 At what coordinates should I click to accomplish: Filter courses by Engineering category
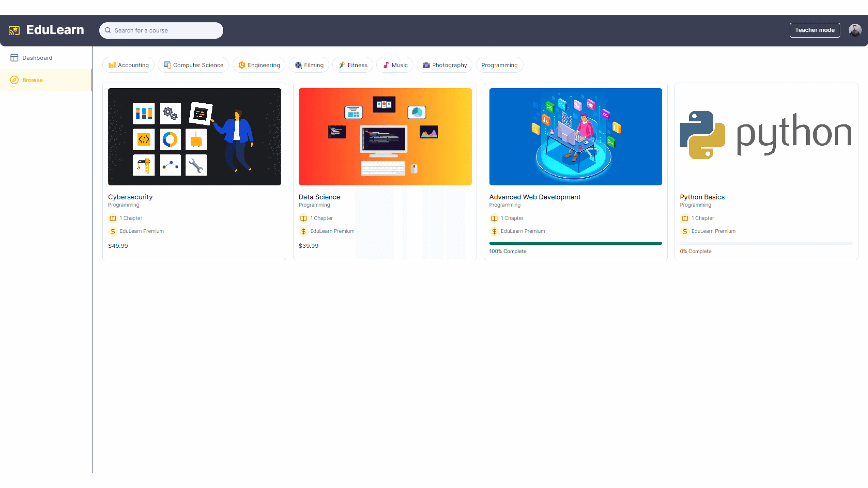(259, 65)
